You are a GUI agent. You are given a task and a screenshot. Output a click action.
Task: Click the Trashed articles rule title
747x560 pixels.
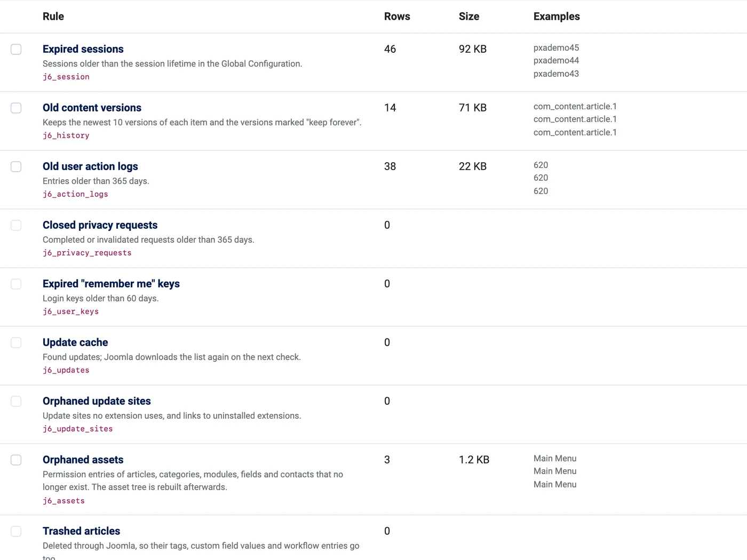tap(81, 531)
